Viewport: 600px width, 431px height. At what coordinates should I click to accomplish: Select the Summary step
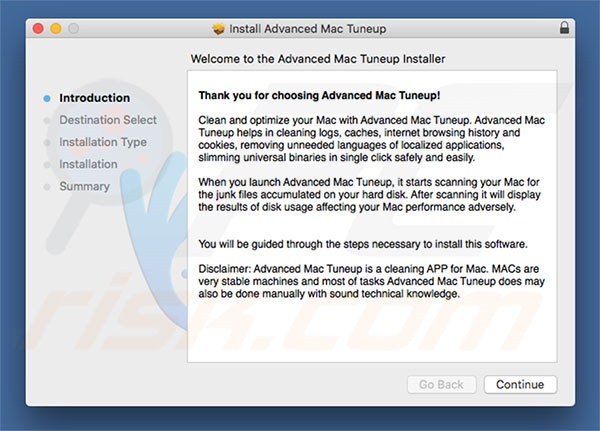click(85, 186)
